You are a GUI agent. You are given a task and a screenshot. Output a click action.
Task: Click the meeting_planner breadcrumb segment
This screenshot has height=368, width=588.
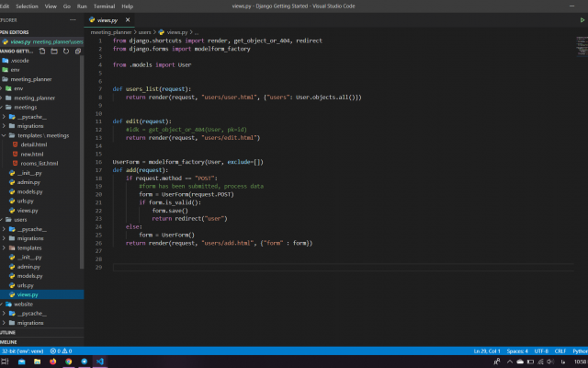[111, 32]
